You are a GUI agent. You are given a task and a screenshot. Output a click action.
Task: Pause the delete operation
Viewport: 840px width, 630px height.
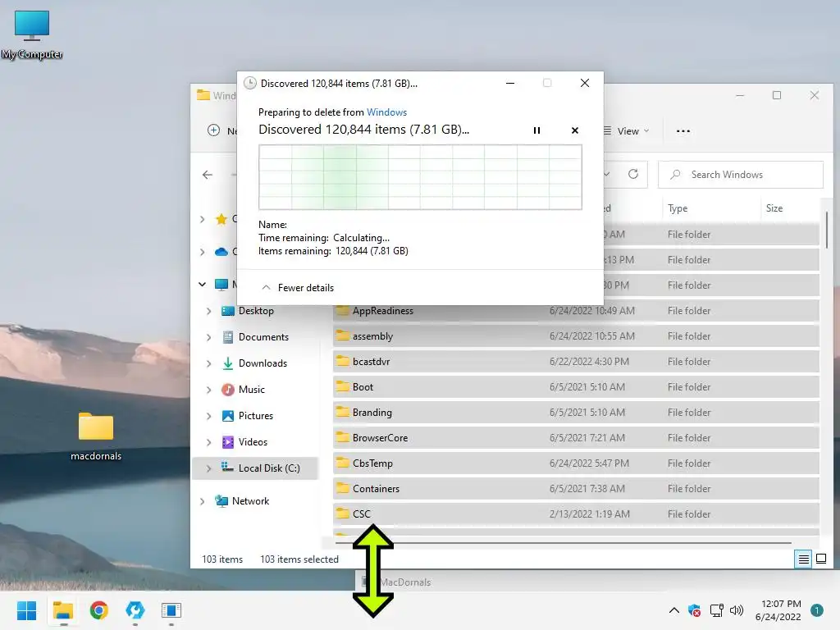(536, 130)
